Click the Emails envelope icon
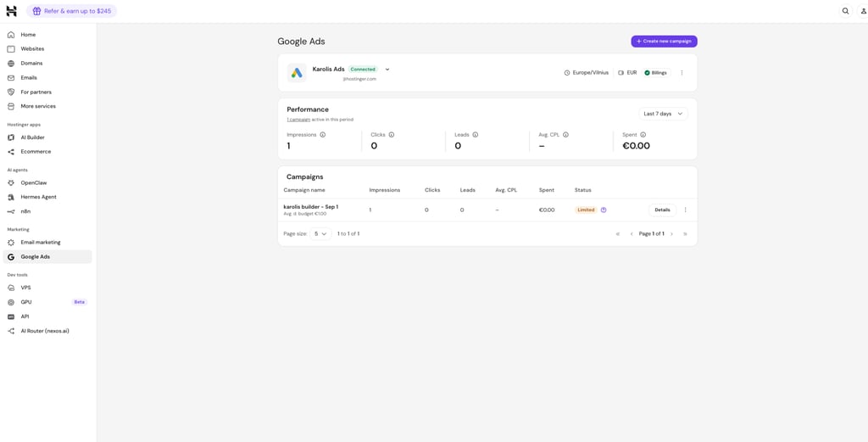The image size is (868, 442). point(11,78)
